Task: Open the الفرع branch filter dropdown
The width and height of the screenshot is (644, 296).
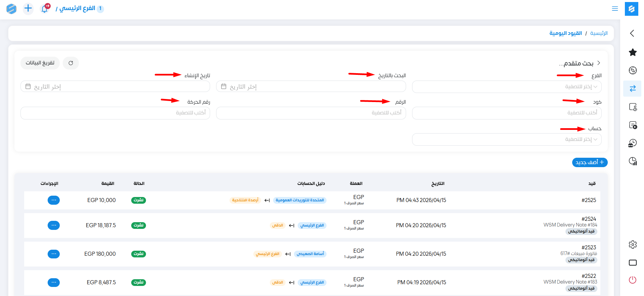Action: (506, 87)
